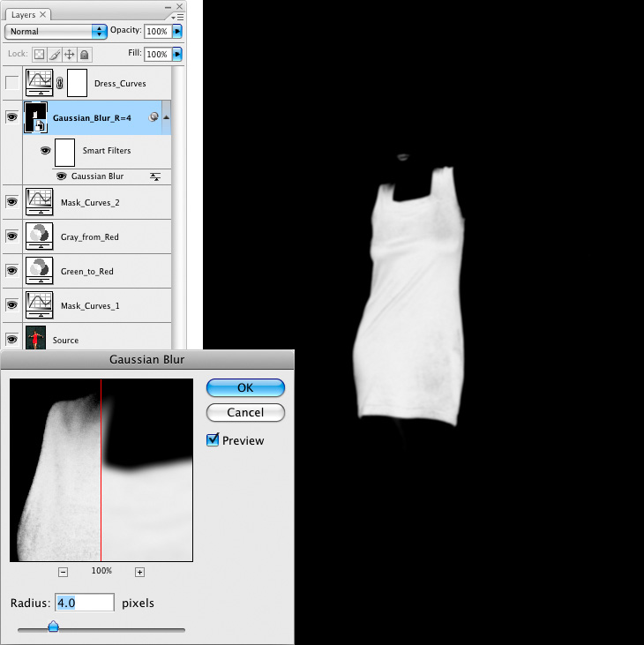Screen dimensions: 644x645
Task: Click Gaussian Blur filter blending options icon
Action: tap(156, 176)
